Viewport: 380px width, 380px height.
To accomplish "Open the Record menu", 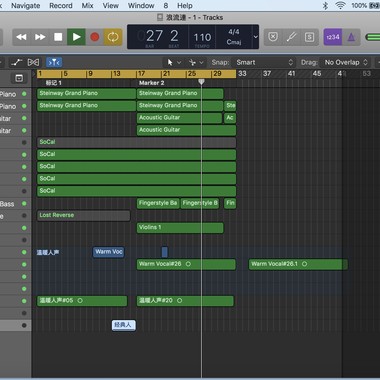I will [61, 6].
